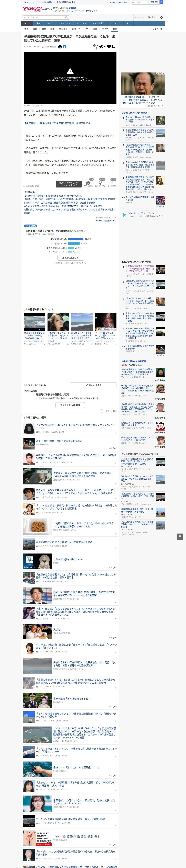The image size is (186, 868).
Task: Open the トピックス一覧 link
Action: (155, 29)
